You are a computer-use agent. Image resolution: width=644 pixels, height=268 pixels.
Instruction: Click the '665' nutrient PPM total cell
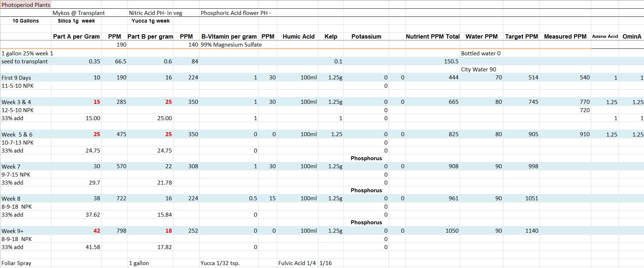click(x=453, y=102)
